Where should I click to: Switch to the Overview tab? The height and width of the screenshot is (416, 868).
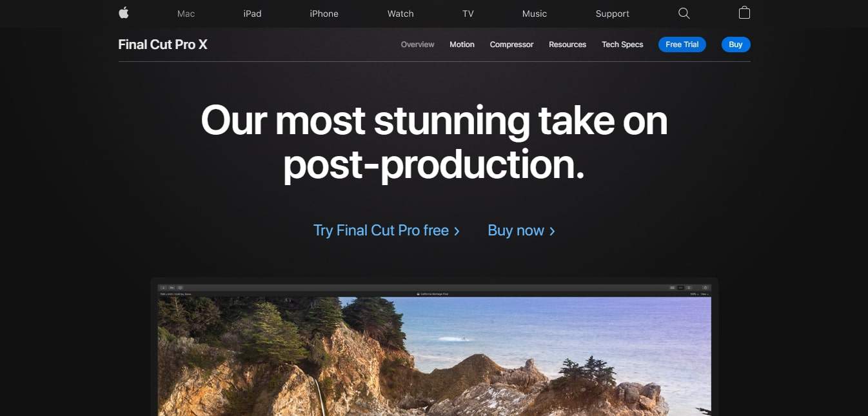click(x=418, y=45)
